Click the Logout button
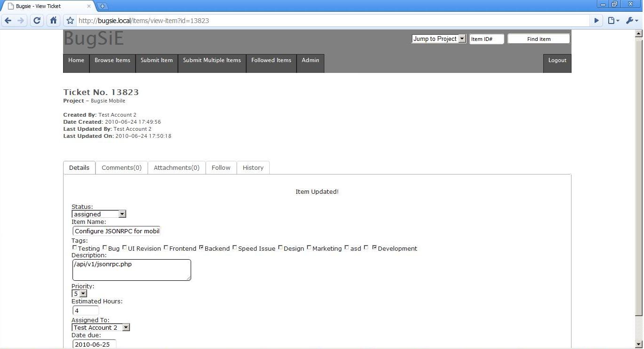The width and height of the screenshot is (644, 349). pyautogui.click(x=557, y=63)
